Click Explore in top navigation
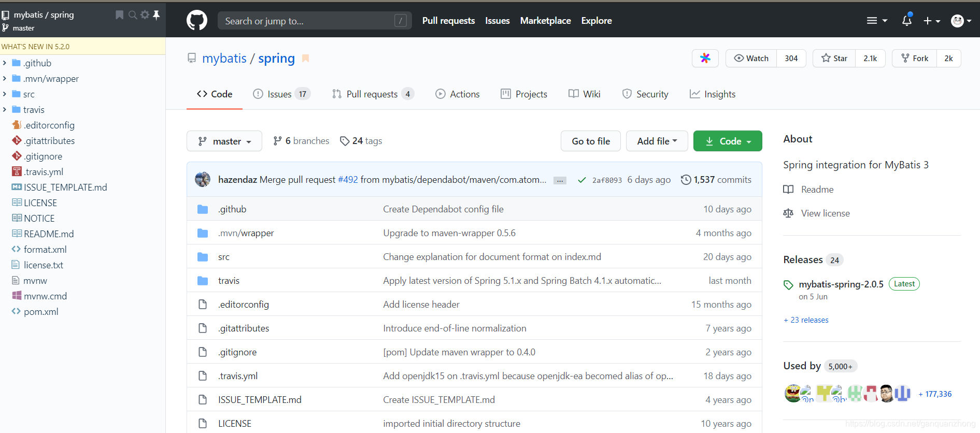This screenshot has height=433, width=980. [x=596, y=21]
